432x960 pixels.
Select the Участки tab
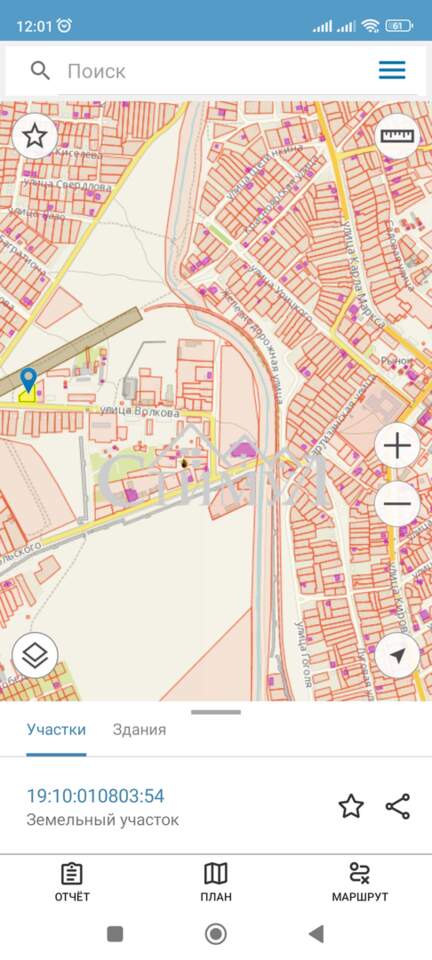(56, 729)
